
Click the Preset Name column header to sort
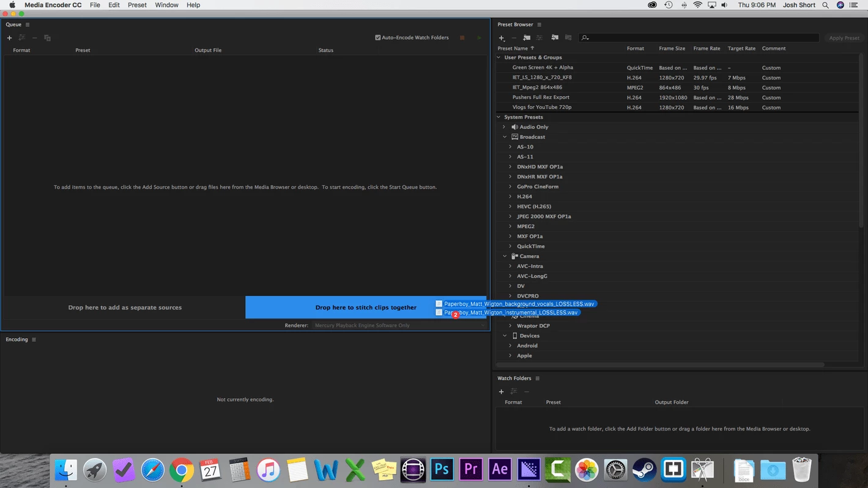pos(513,48)
